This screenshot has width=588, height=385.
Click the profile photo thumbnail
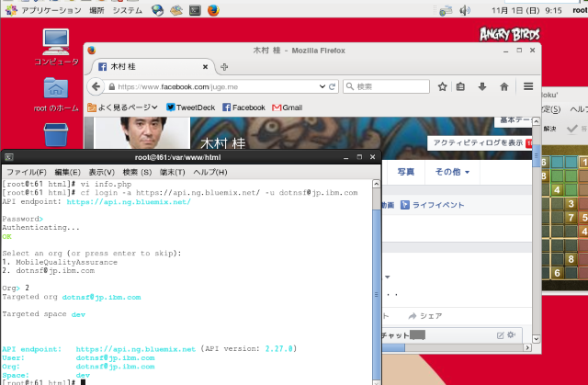142,132
